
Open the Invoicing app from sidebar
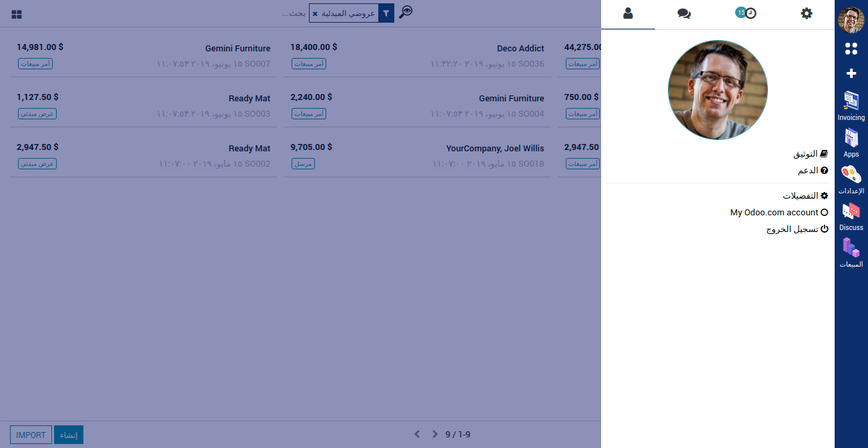tap(851, 106)
